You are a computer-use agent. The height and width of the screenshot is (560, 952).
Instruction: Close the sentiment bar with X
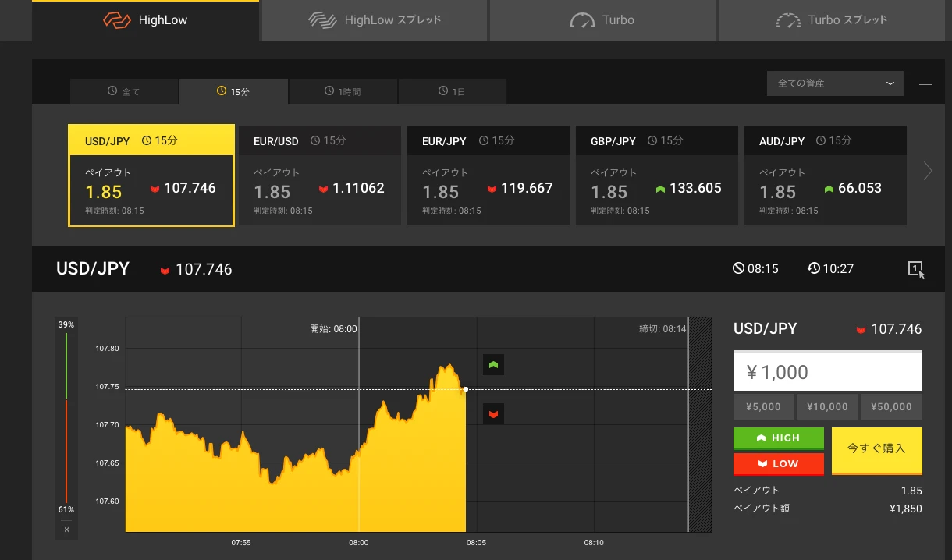tap(66, 530)
